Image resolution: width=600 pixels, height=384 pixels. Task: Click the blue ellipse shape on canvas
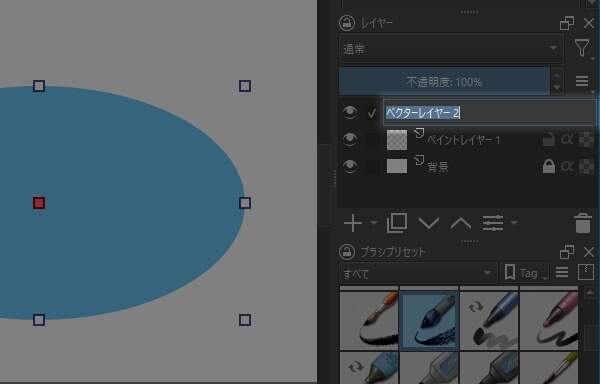tap(122, 203)
